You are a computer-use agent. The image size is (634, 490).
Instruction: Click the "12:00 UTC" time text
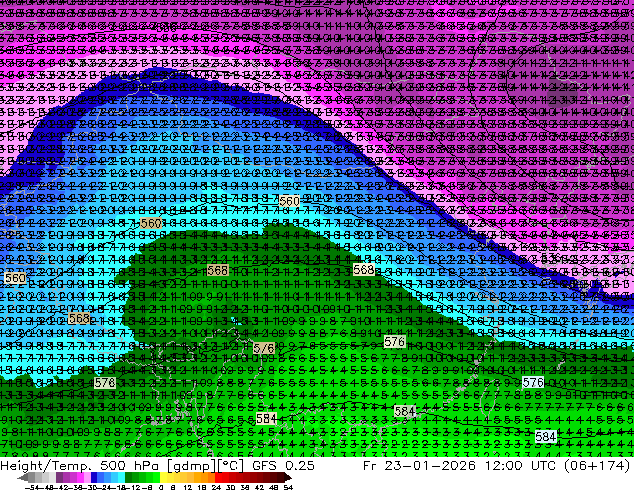[523, 465]
